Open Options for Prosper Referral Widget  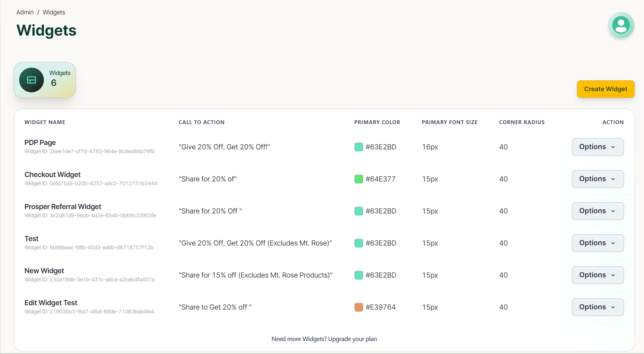[597, 211]
